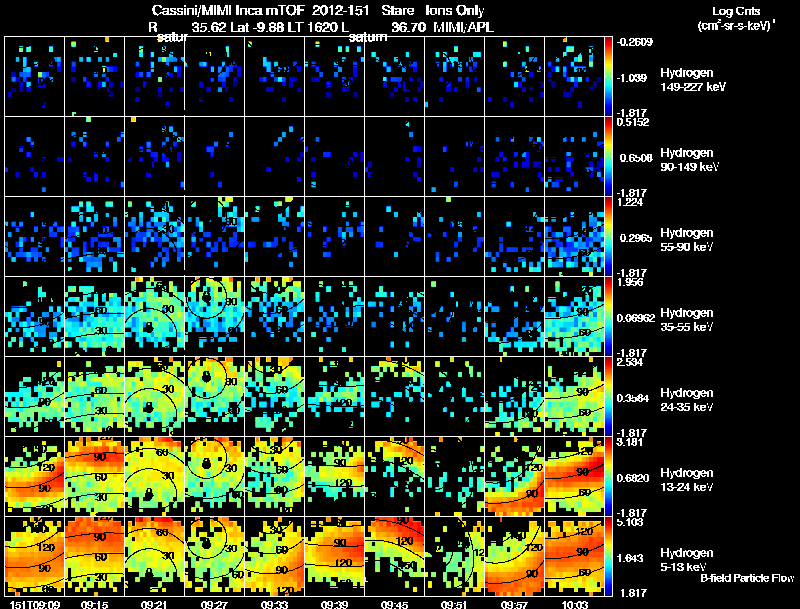Click the '1.224' colorbar maximum value

point(630,202)
